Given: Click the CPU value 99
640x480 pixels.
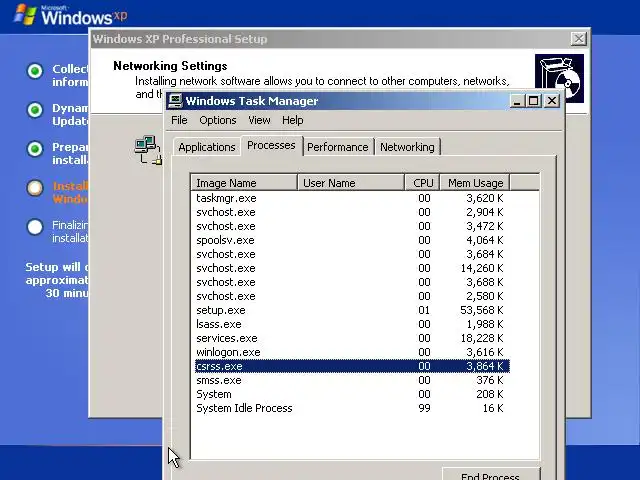Looking at the screenshot, I should pos(424,408).
